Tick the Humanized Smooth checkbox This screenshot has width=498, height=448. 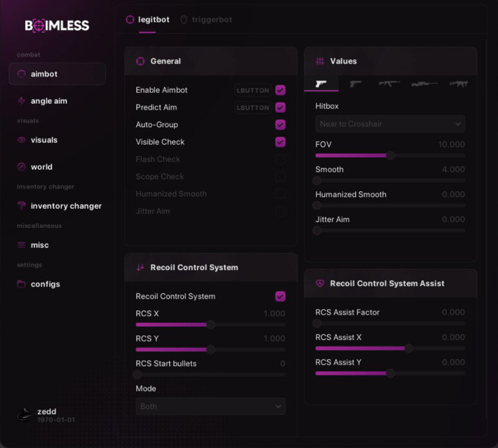[x=280, y=194]
